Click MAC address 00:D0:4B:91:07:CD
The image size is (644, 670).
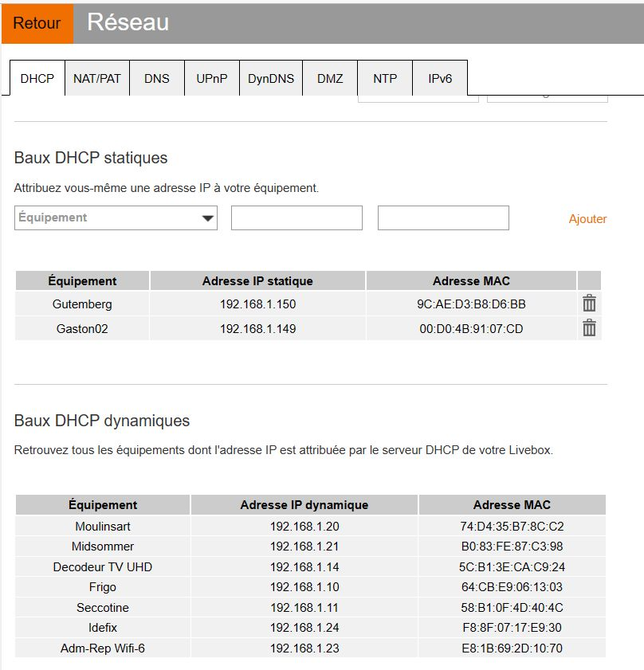pyautogui.click(x=471, y=328)
